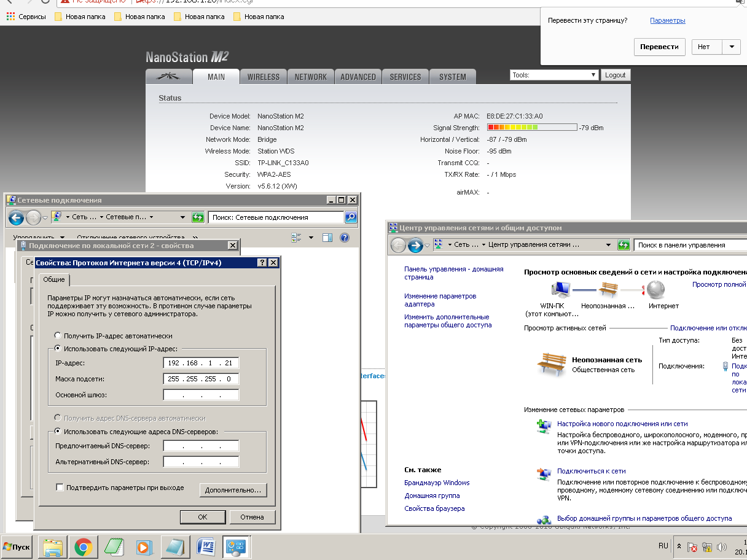This screenshot has width=747, height=560.
Task: Open Chrome from the taskbar
Action: [84, 546]
